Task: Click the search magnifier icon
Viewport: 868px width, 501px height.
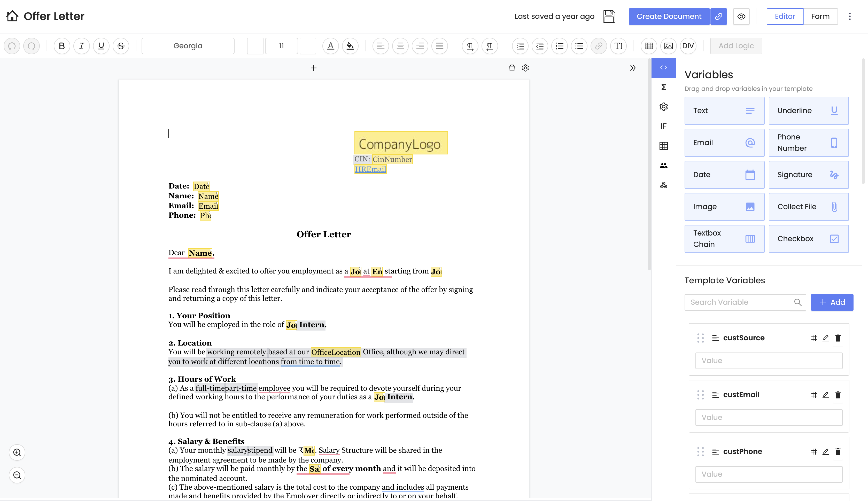Action: pos(798,302)
